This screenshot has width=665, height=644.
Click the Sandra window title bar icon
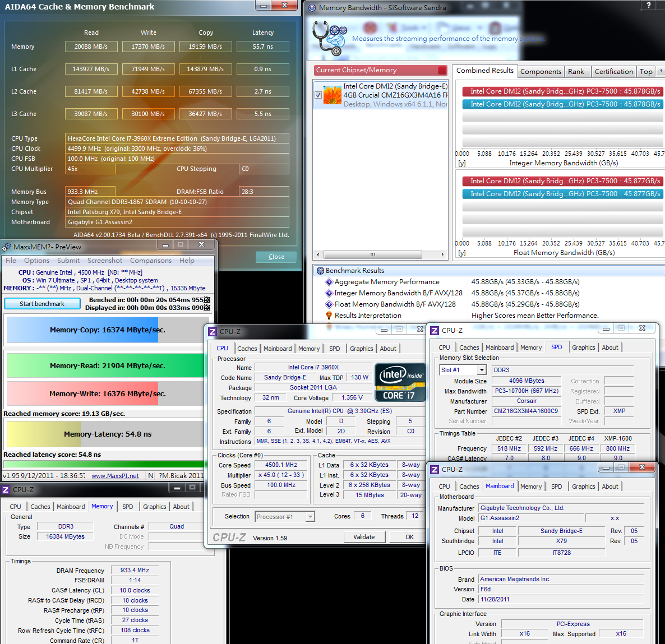pos(312,8)
